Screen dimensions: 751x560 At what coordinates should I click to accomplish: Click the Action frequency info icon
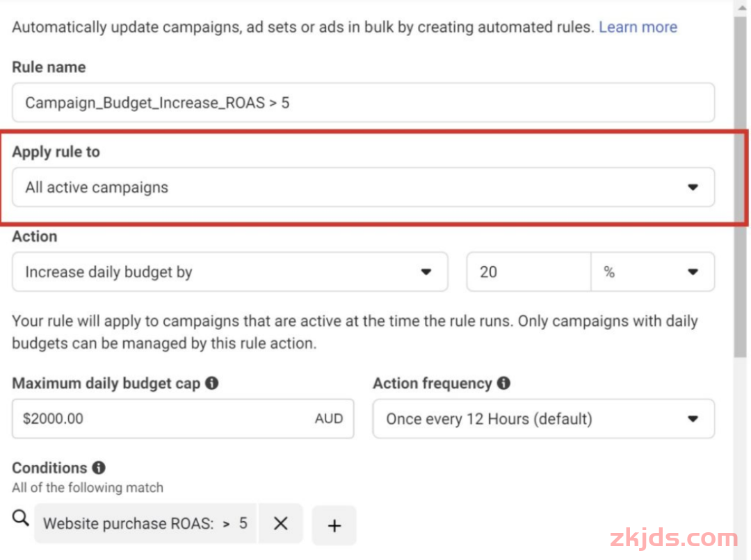pyautogui.click(x=504, y=384)
